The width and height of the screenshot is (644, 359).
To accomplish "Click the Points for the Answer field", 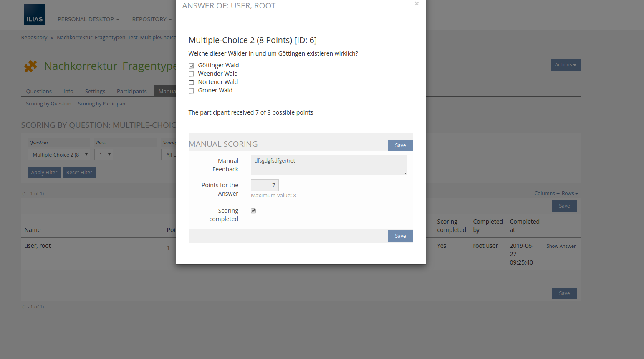I will 265,185.
